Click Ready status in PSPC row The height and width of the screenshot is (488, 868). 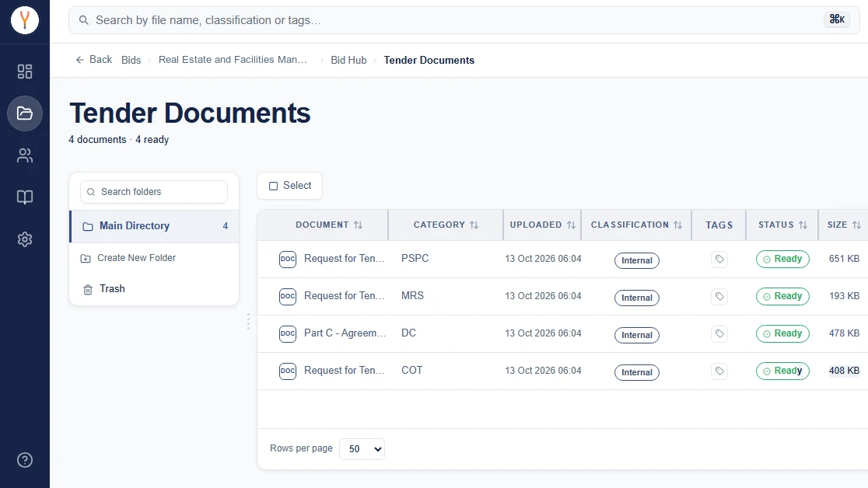[x=782, y=259]
